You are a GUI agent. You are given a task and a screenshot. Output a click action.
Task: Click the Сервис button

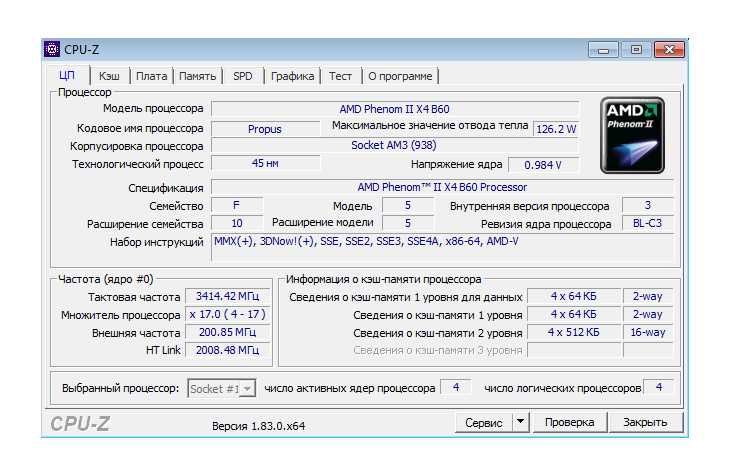tap(484, 423)
